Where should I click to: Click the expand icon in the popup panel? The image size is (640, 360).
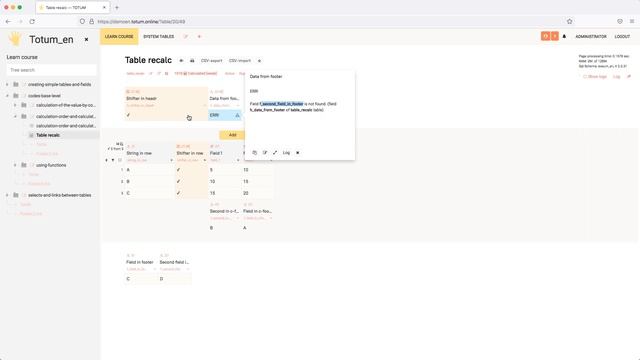(275, 153)
